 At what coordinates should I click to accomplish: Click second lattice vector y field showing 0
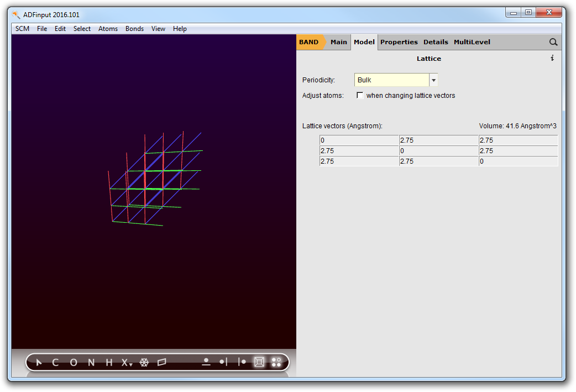pyautogui.click(x=438, y=150)
